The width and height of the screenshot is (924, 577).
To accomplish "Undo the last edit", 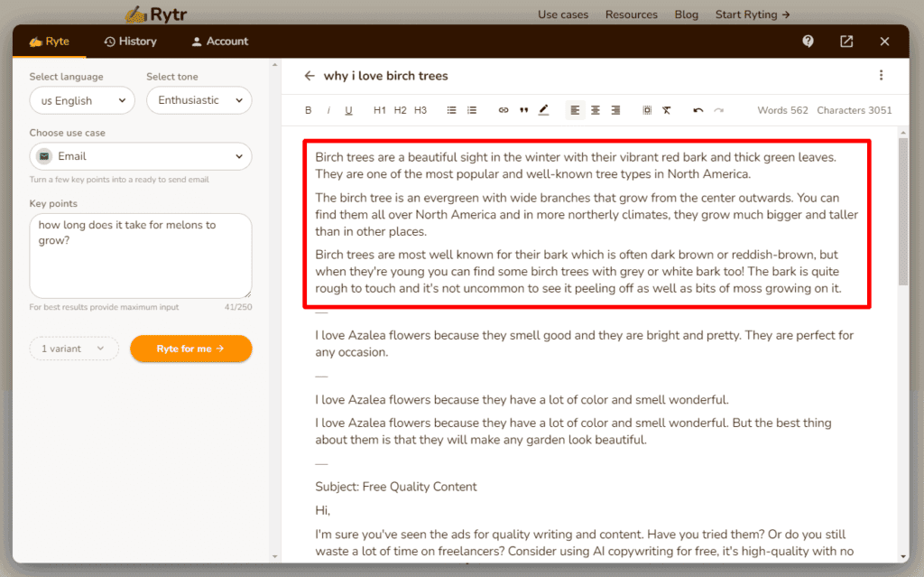I will 698,110.
